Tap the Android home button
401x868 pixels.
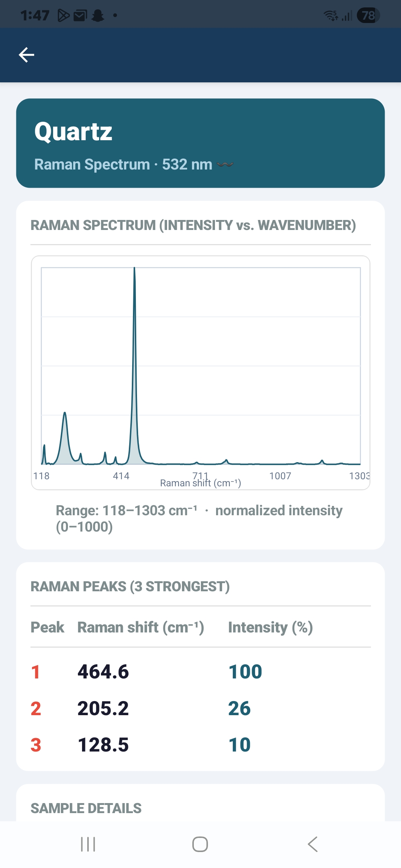(200, 844)
